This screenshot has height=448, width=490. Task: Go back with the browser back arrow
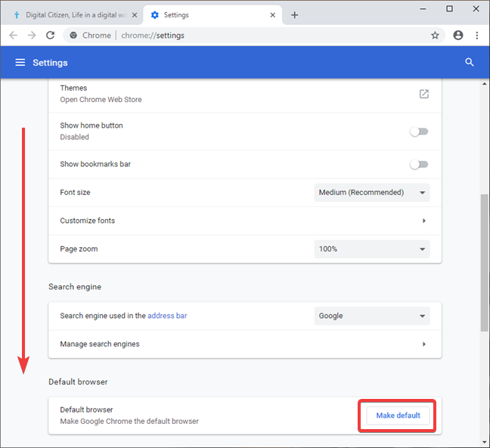click(14, 36)
